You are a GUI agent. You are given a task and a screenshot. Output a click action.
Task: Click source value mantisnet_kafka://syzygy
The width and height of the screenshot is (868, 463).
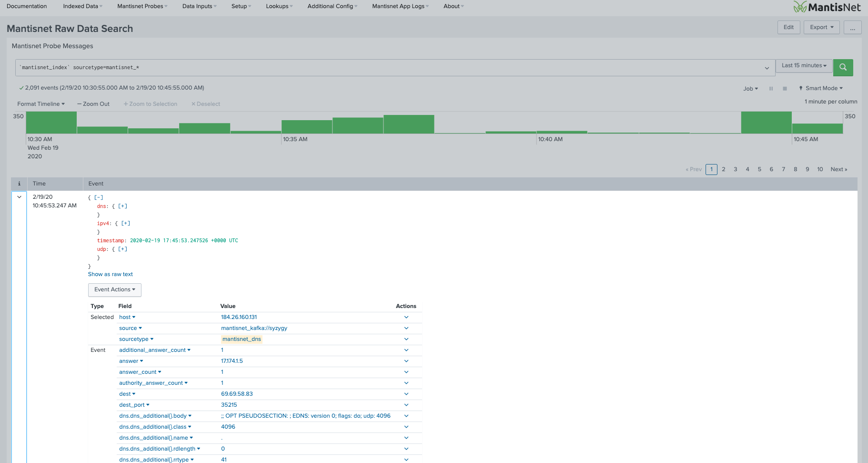(x=254, y=328)
